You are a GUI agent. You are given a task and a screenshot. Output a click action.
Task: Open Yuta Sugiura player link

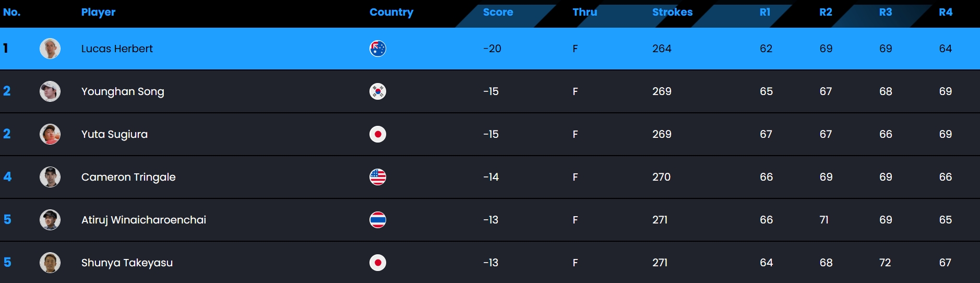pos(114,134)
